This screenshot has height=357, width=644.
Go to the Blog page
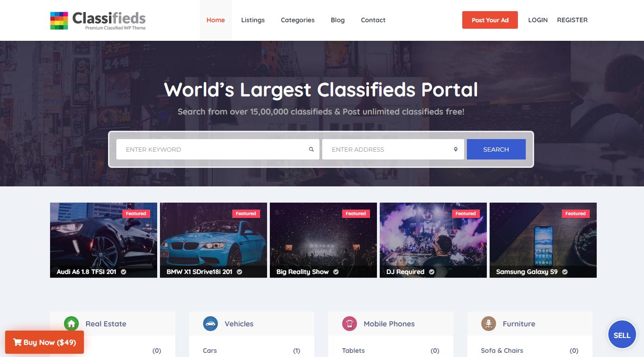(338, 20)
